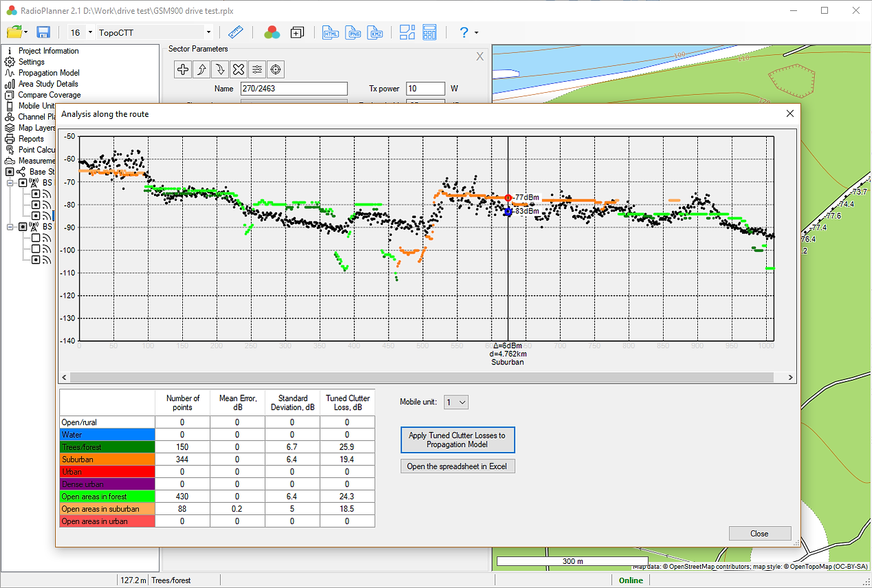The image size is (872, 588).
Task: Click Open the spreadsheet in Excel
Action: point(457,466)
